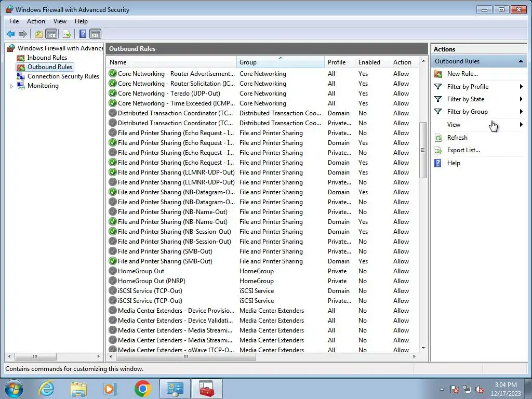
Task: Sort by the Group column header
Action: coord(280,62)
